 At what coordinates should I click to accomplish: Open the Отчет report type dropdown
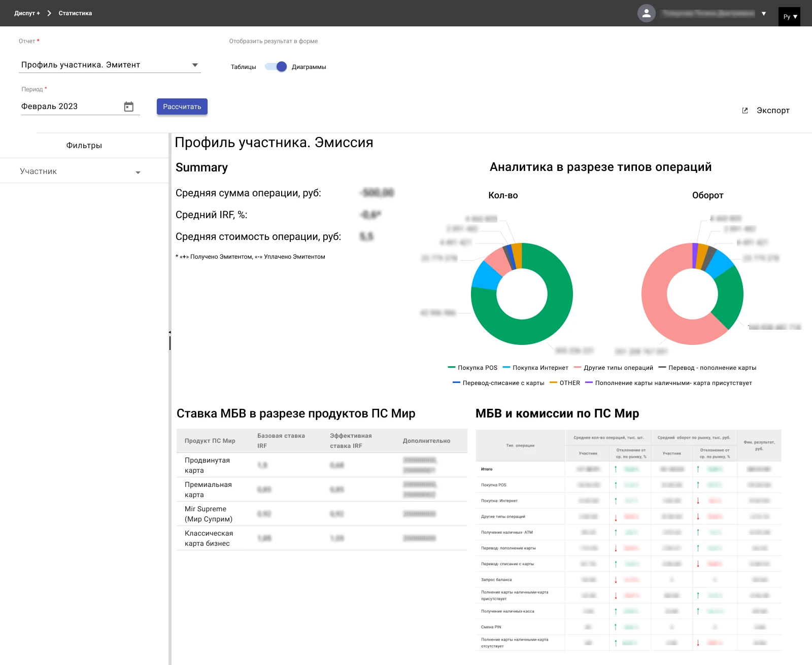[110, 65]
